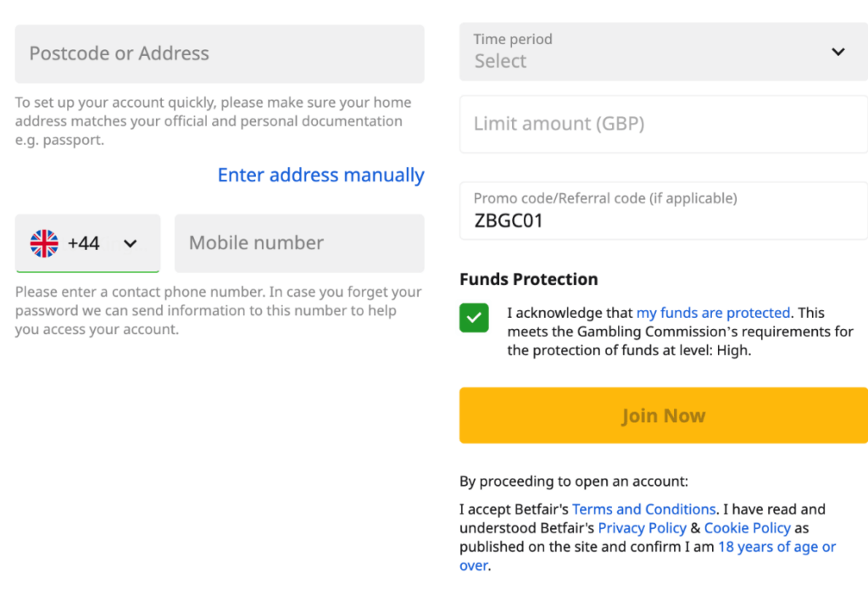Click the 18 years of age link

tap(776, 547)
